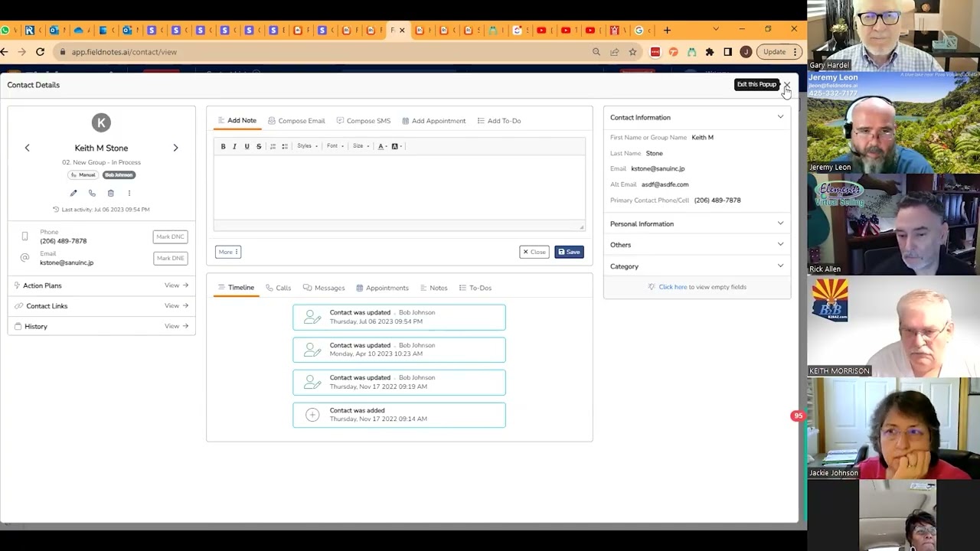The height and width of the screenshot is (551, 980).
Task: Open the Font dropdown
Action: coord(335,146)
